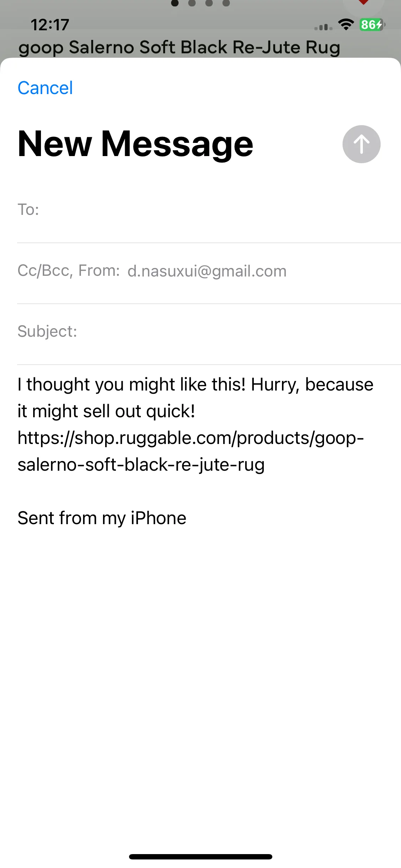Tap the cellular signal bars icon
Image resolution: width=401 pixels, height=868 pixels.
click(323, 27)
